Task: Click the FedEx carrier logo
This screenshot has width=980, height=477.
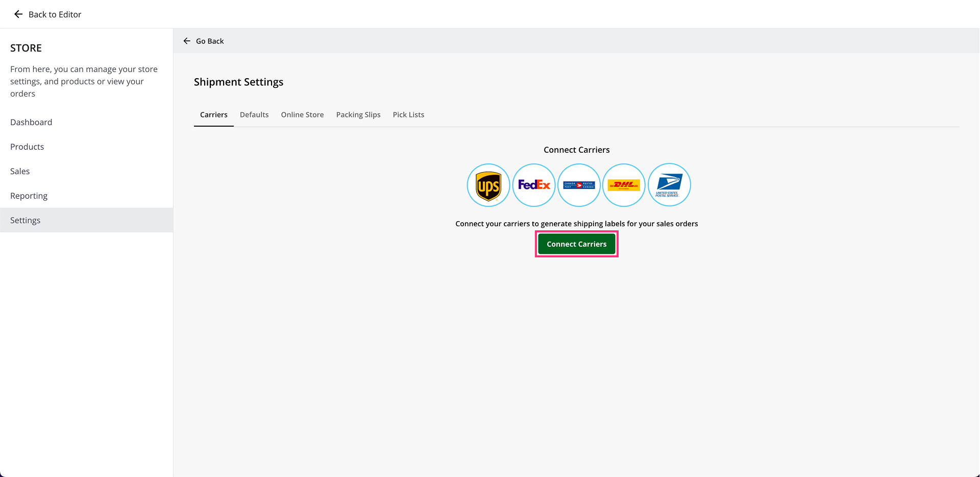Action: coord(534,185)
